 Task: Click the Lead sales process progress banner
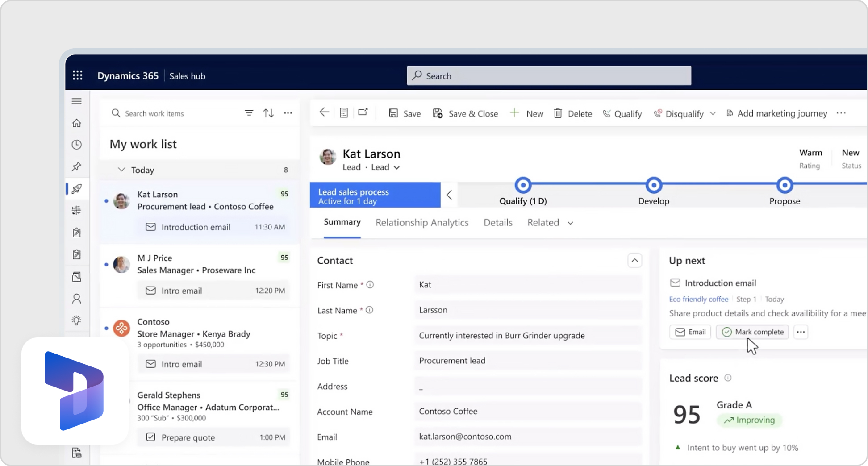point(375,195)
